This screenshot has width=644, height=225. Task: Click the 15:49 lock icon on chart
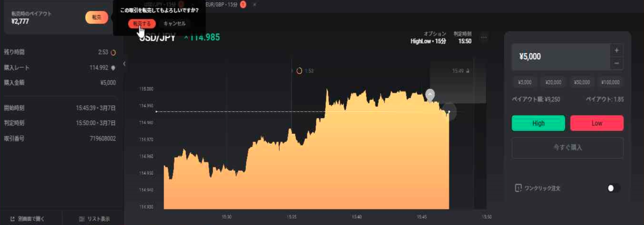tap(468, 71)
